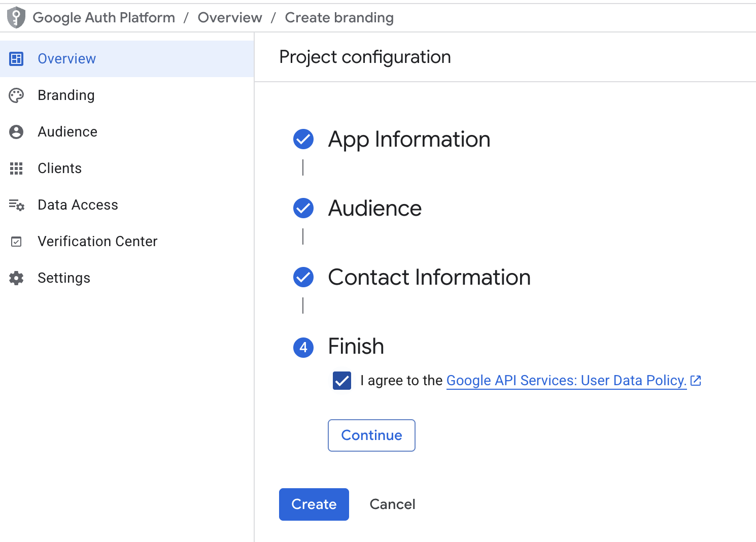This screenshot has height=542, width=756.
Task: Click the Settings gear icon
Action: tap(16, 278)
